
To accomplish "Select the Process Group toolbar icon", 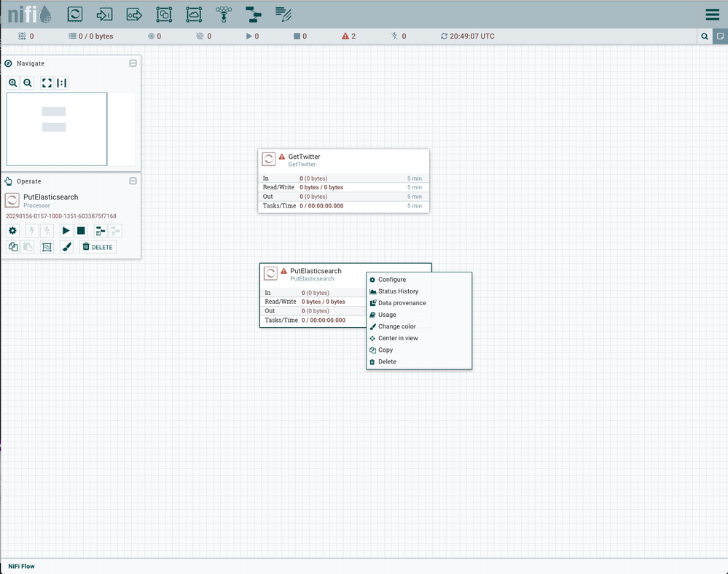I will 164,14.
